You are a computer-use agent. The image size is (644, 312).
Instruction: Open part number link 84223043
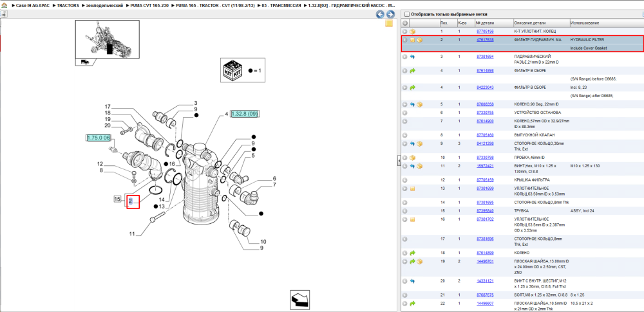(485, 87)
